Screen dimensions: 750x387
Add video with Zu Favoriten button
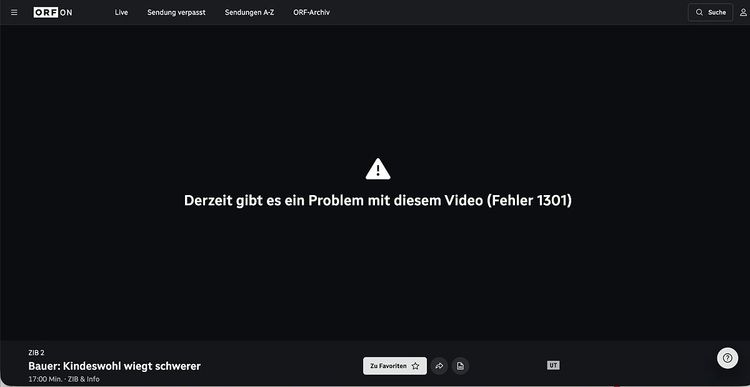click(x=395, y=366)
